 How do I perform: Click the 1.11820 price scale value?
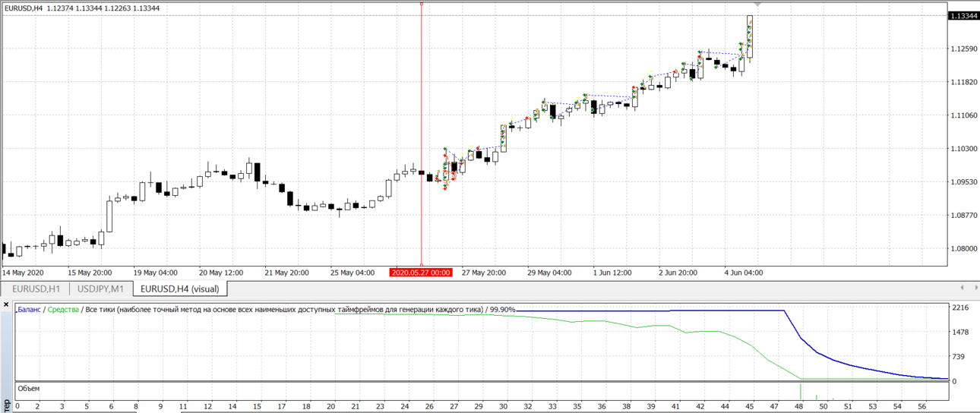963,82
